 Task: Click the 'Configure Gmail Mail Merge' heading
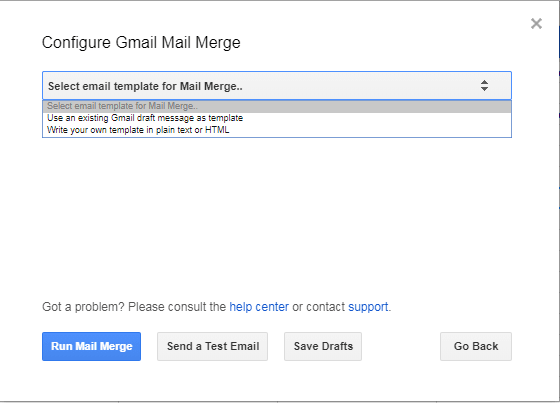[141, 43]
